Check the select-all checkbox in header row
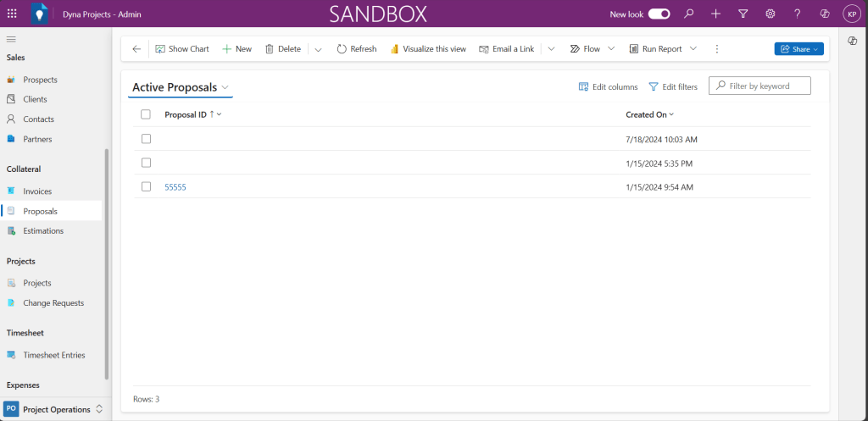 [x=146, y=114]
